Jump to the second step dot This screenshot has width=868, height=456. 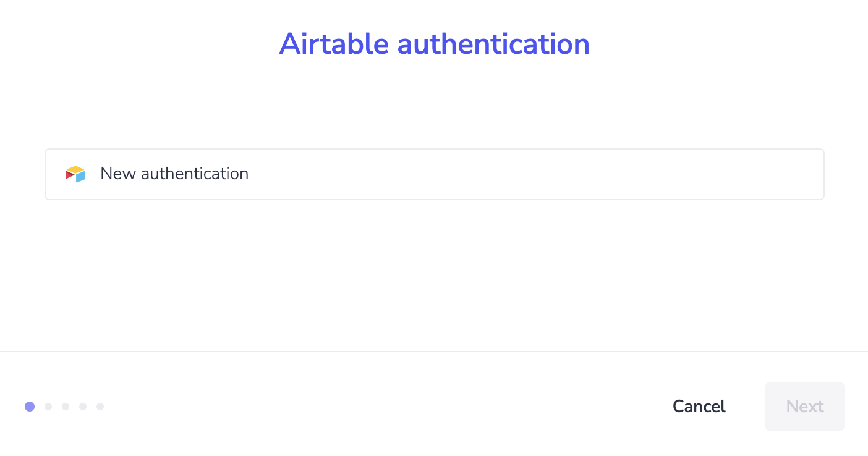(x=48, y=407)
